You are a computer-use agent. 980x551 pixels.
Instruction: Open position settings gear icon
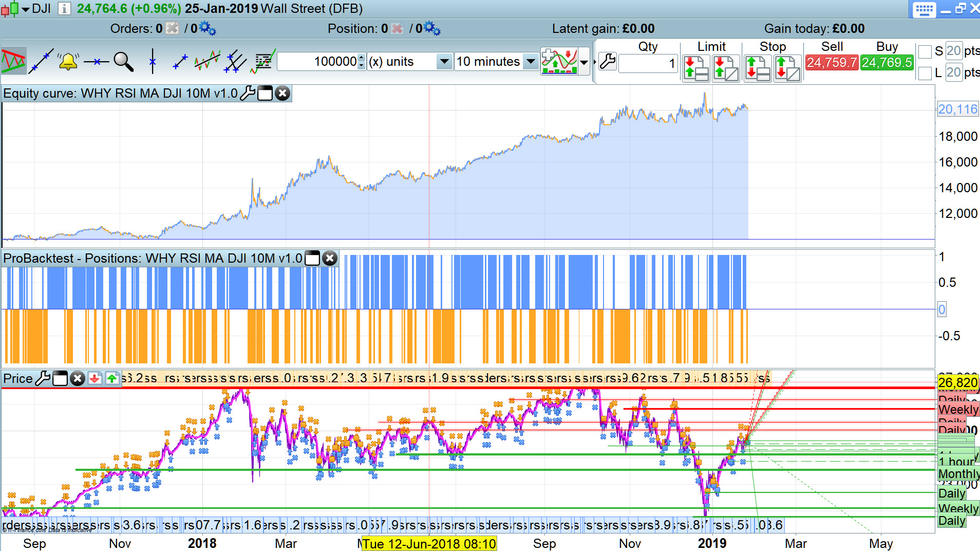432,28
